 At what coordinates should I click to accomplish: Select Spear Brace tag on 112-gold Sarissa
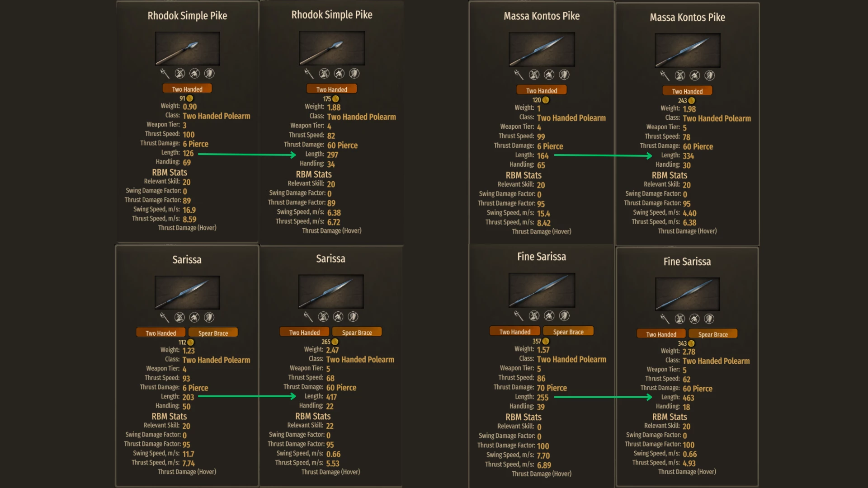click(x=213, y=333)
